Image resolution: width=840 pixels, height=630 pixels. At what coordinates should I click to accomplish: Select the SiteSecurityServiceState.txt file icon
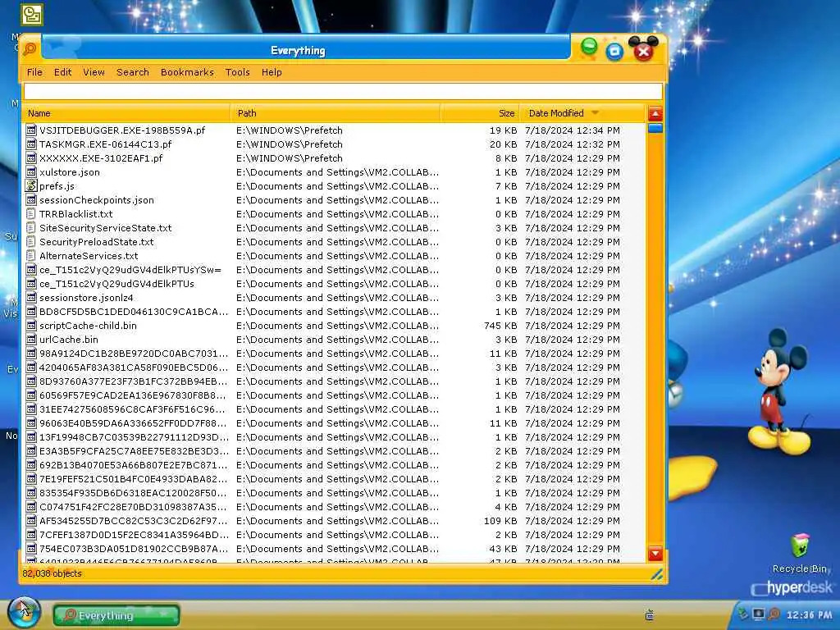pos(31,228)
